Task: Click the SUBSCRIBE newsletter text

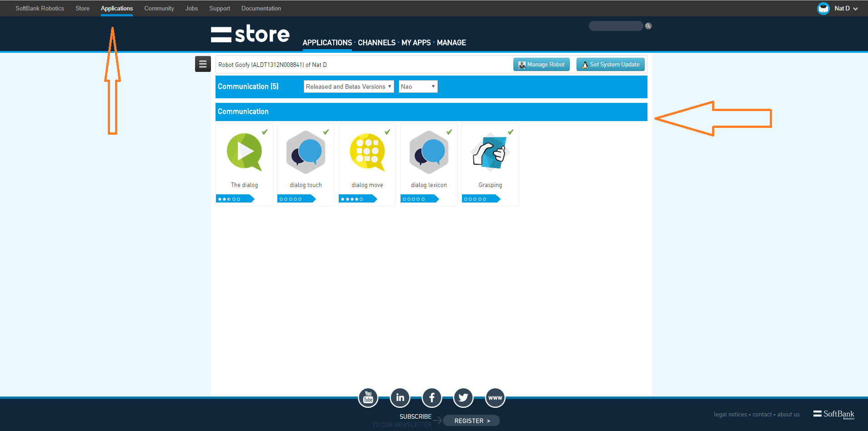Action: tap(416, 416)
